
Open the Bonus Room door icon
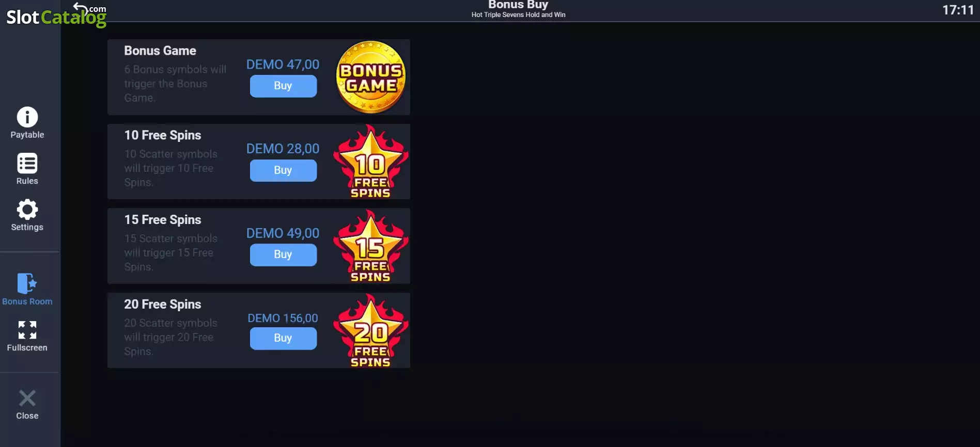click(x=27, y=283)
